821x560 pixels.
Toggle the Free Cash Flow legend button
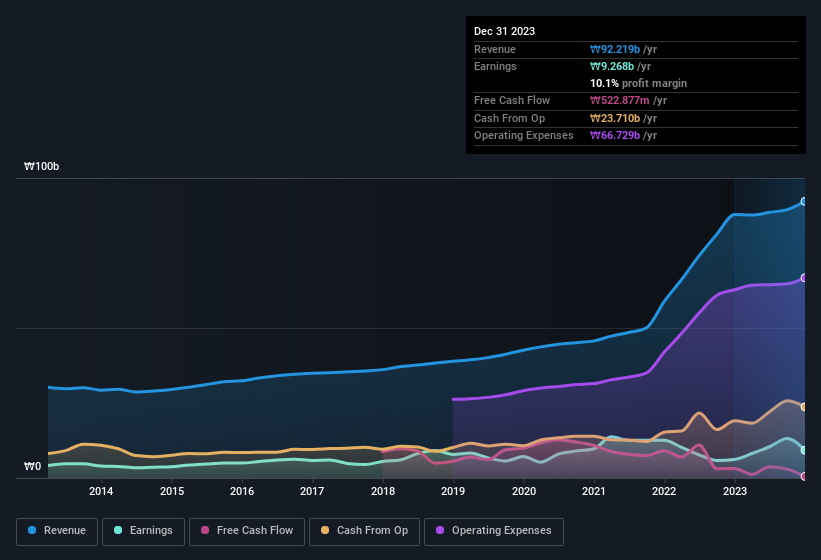pos(247,531)
